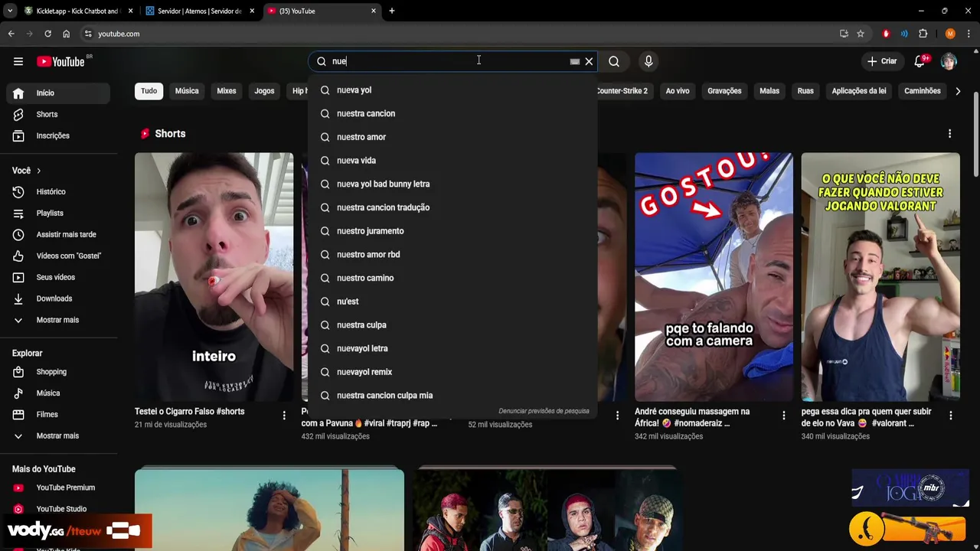The width and height of the screenshot is (980, 551).
Task: Open options for André conseguiu massagem short
Action: (783, 416)
